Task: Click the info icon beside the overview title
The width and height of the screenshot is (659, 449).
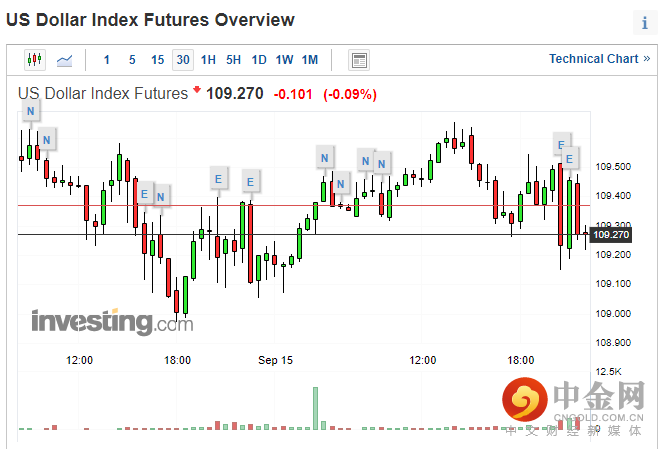Action: 644,23
